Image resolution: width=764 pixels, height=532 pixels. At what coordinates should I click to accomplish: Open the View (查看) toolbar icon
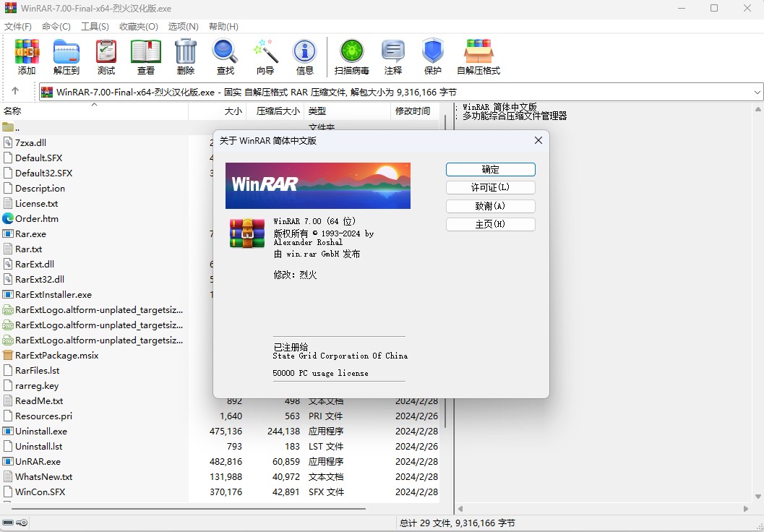[x=146, y=56]
